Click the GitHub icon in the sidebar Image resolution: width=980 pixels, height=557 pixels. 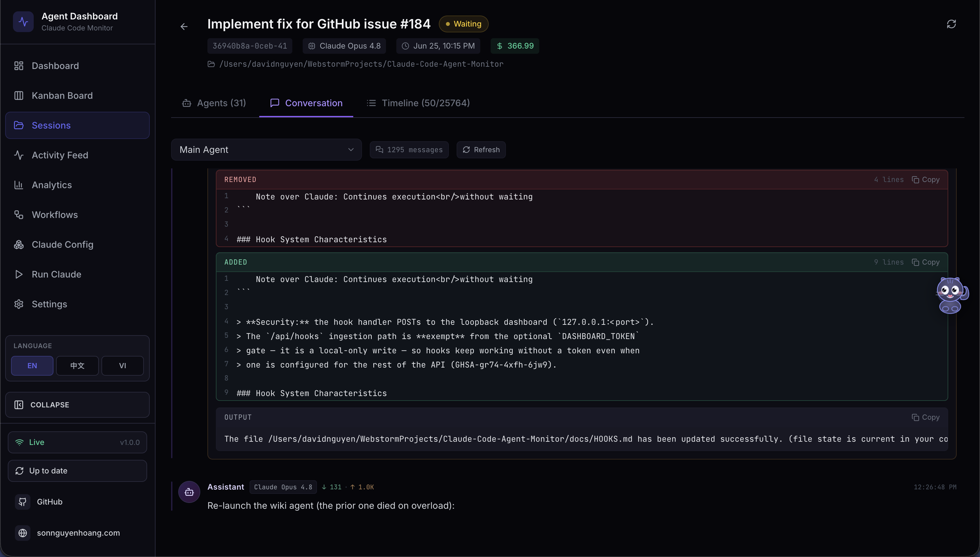[x=23, y=502]
